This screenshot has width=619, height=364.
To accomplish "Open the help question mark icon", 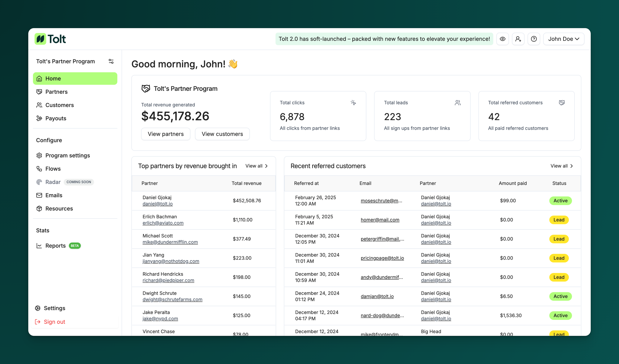I will (x=533, y=39).
